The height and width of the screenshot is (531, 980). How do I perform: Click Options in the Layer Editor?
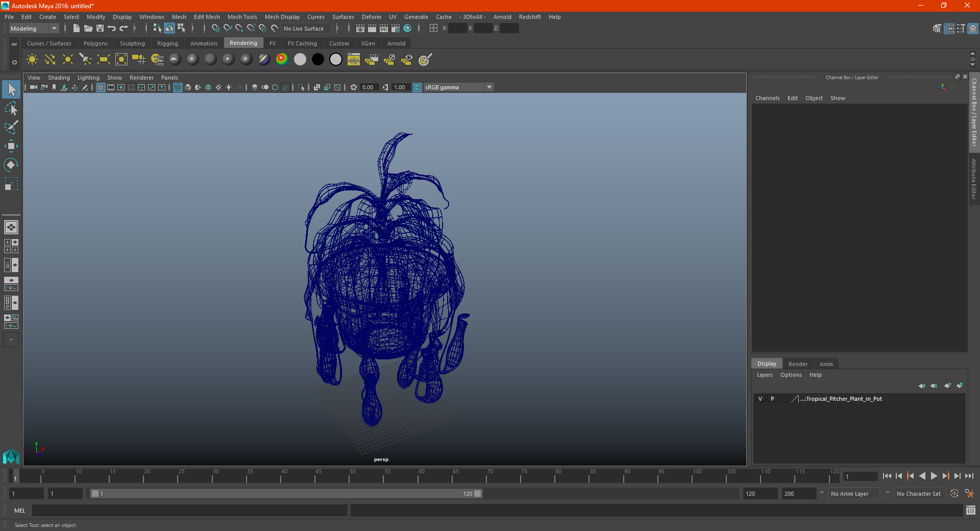pos(791,375)
